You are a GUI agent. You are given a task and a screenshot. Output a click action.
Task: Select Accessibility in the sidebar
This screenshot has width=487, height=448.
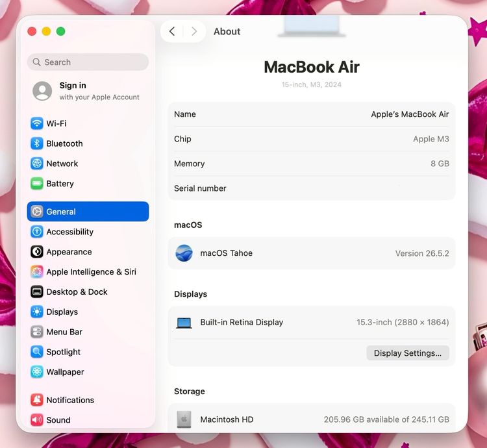[x=88, y=232]
